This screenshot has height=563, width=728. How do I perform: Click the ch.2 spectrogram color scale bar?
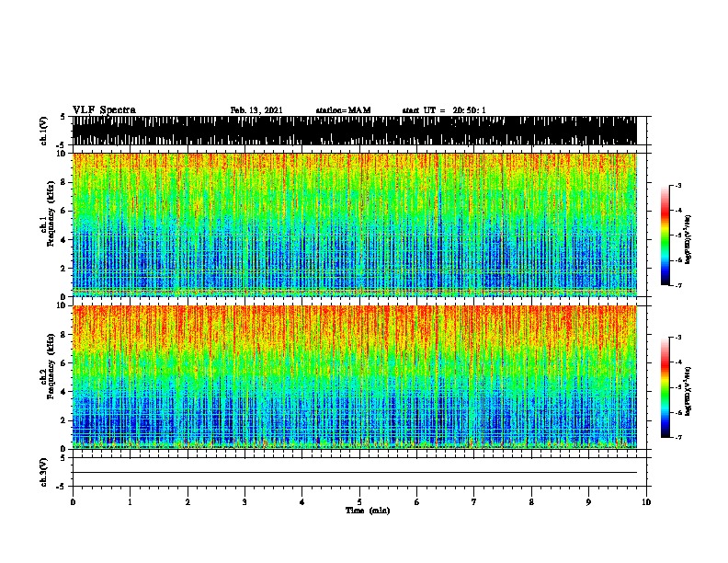click(665, 387)
